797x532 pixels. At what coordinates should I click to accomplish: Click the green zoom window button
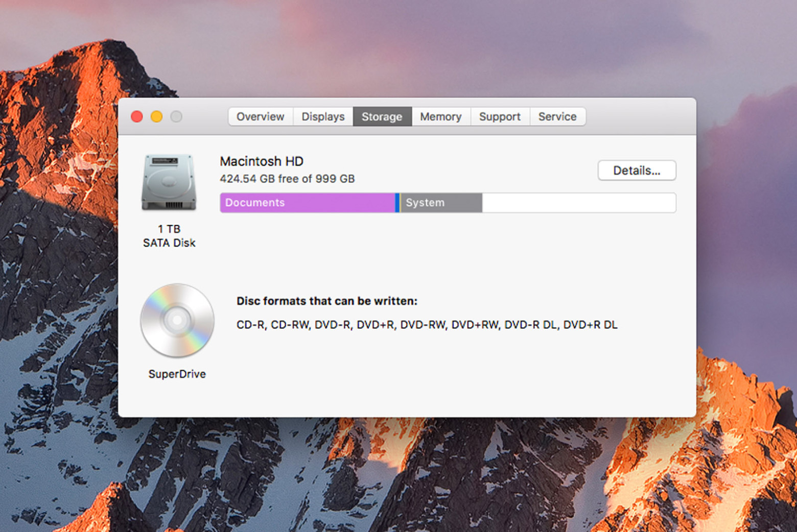coord(176,116)
